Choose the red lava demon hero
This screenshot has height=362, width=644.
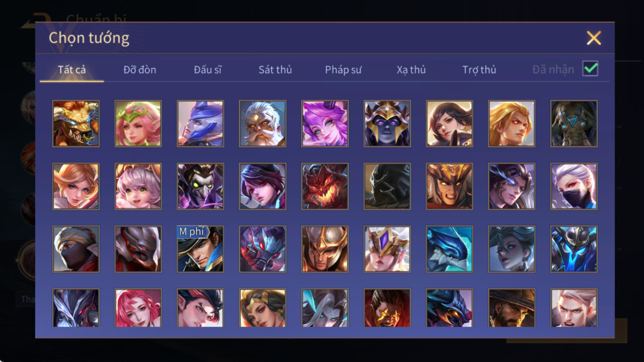tap(325, 186)
